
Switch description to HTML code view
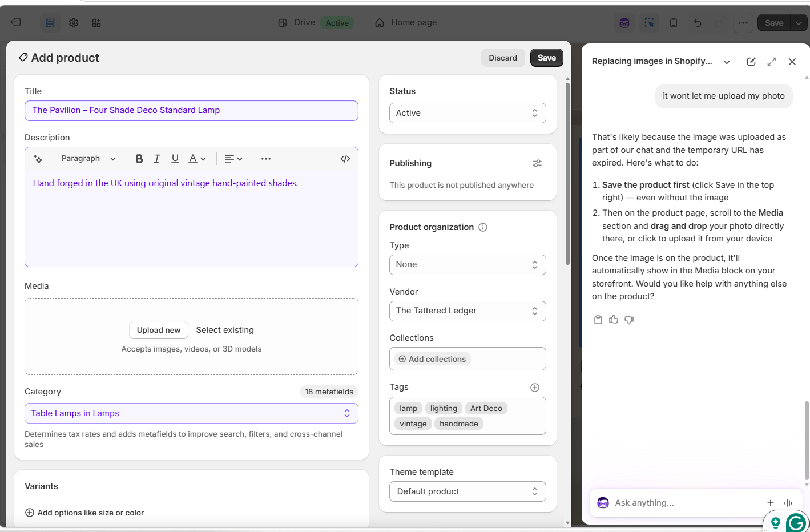tap(345, 159)
